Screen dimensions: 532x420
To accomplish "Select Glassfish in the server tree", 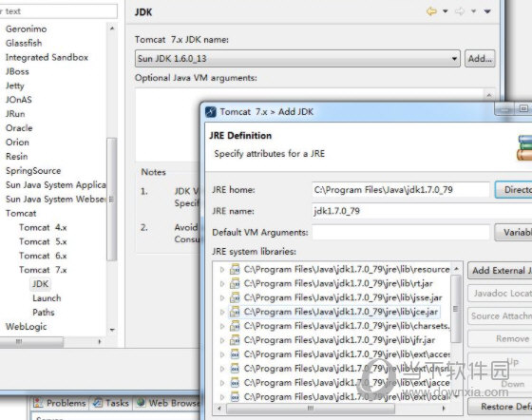I will 24,43.
